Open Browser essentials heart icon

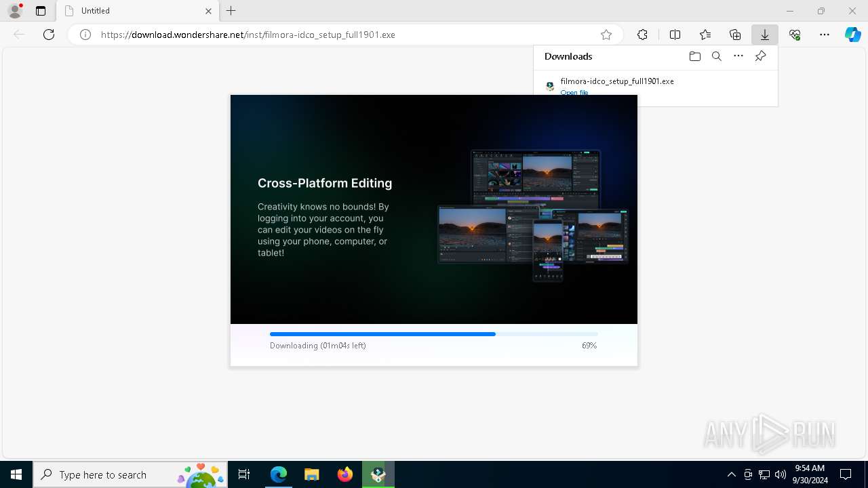tap(795, 35)
